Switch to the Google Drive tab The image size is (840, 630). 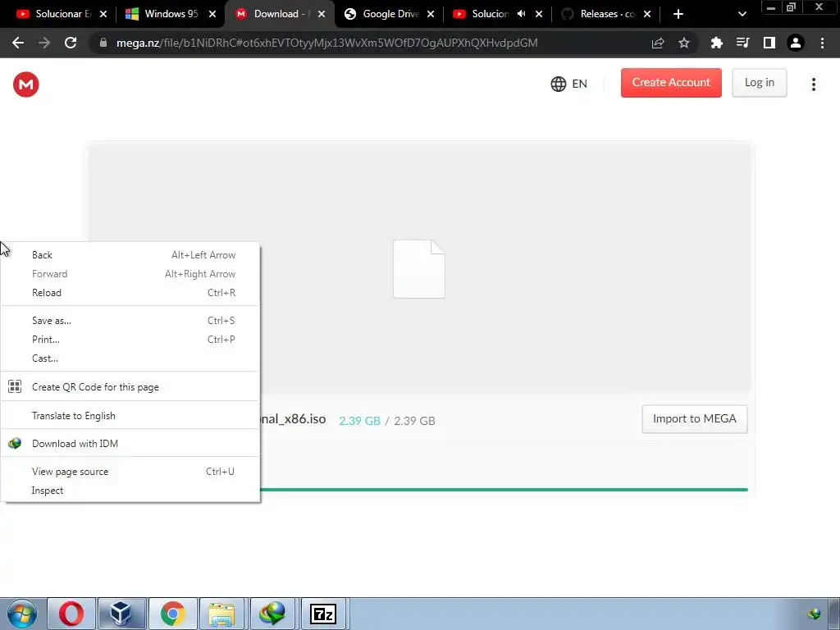[x=389, y=14]
